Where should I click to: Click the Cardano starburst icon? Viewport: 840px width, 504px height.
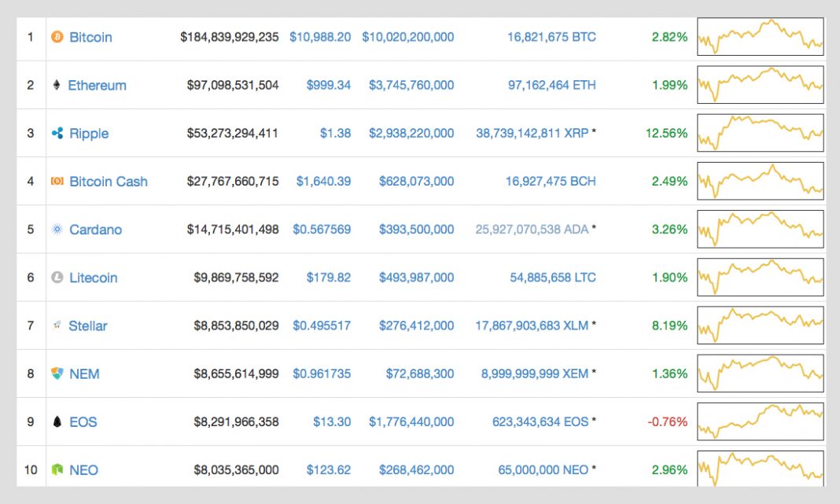click(57, 230)
